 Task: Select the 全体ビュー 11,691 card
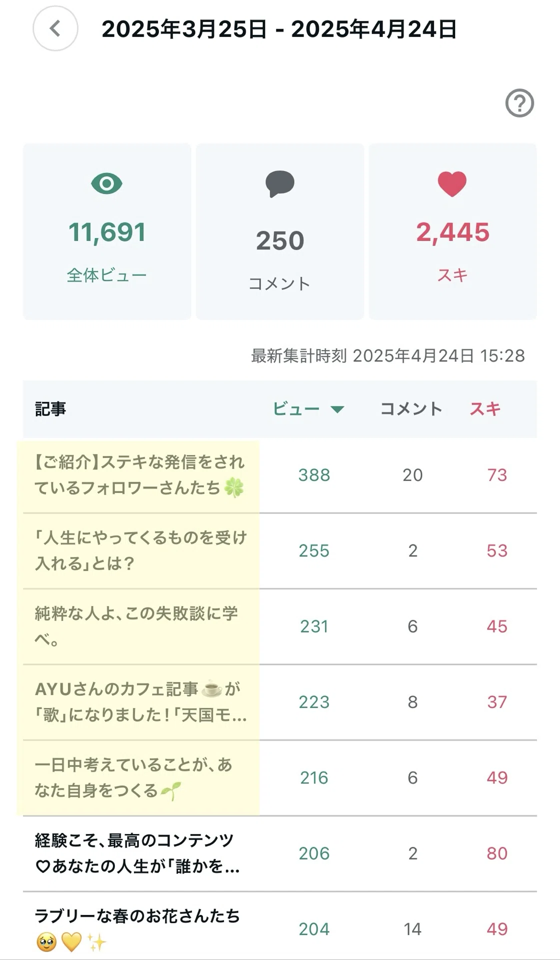coord(107,231)
